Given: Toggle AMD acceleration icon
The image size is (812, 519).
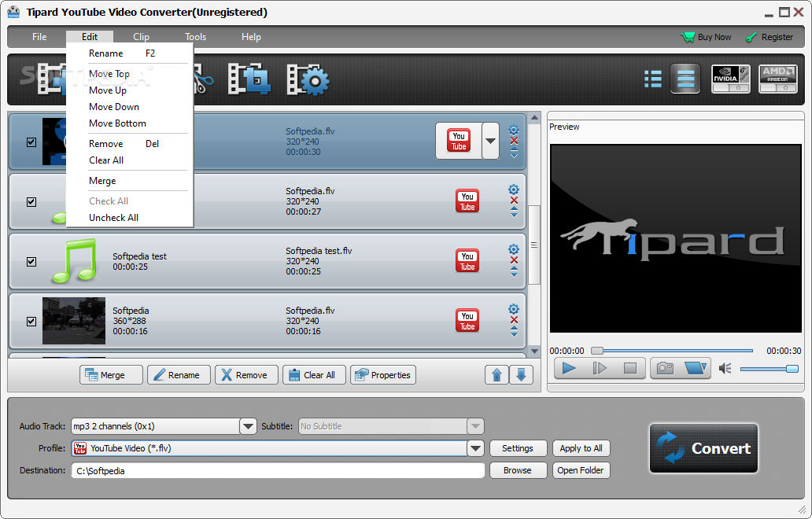Looking at the screenshot, I should coord(778,79).
